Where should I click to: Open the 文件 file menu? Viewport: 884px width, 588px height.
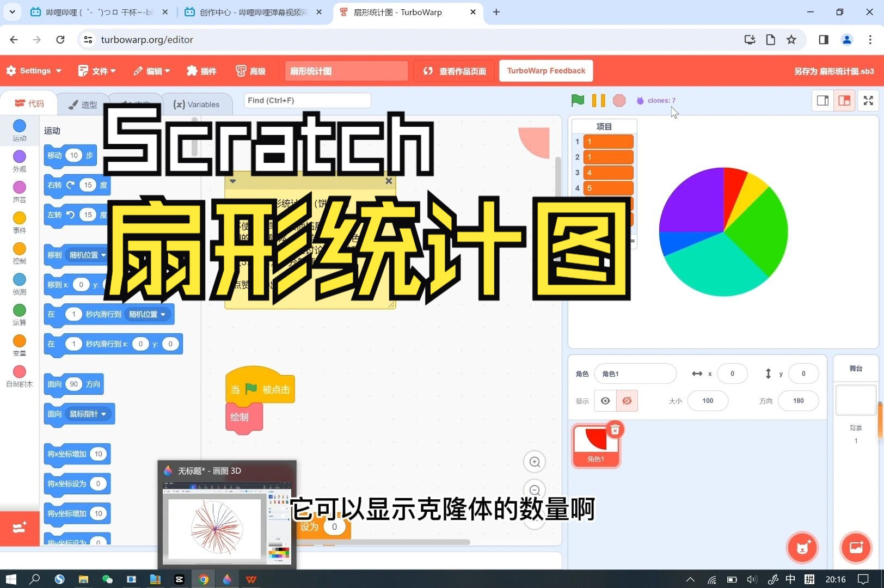97,71
